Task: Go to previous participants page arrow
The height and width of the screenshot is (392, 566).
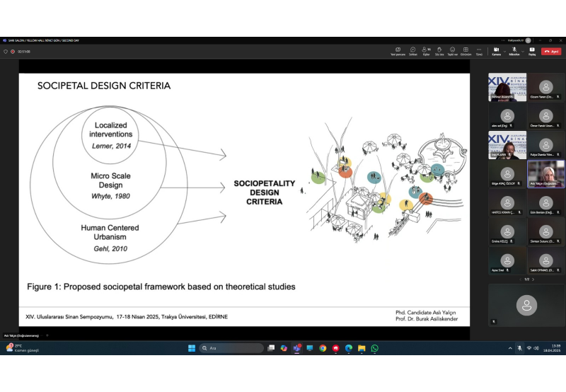Action: (520, 279)
